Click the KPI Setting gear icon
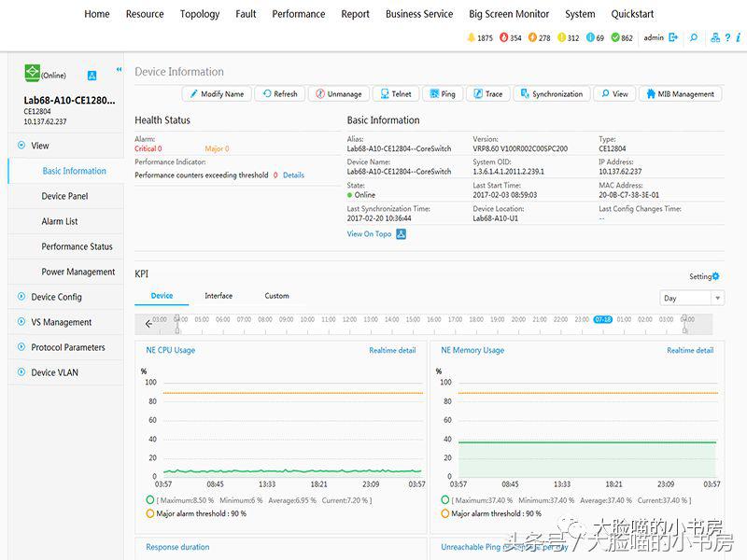747x560 pixels. pos(716,276)
